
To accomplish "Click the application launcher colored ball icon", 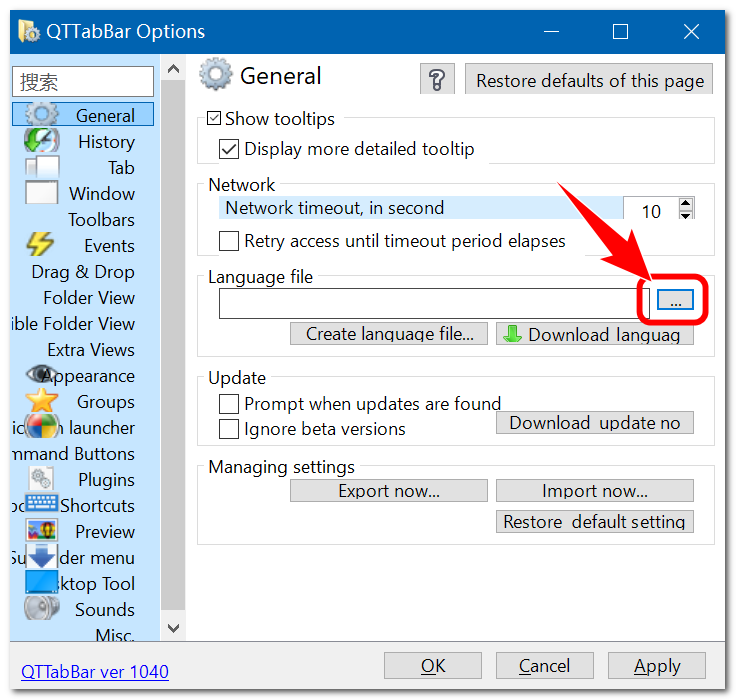I will point(42,426).
